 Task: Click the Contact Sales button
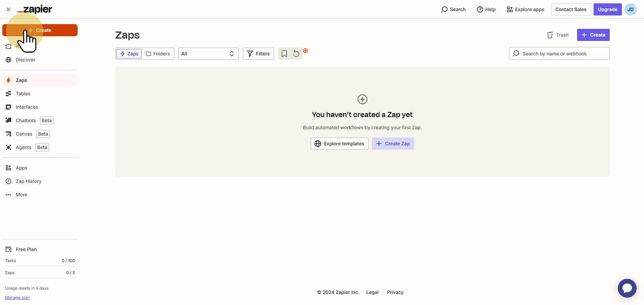pos(571,9)
